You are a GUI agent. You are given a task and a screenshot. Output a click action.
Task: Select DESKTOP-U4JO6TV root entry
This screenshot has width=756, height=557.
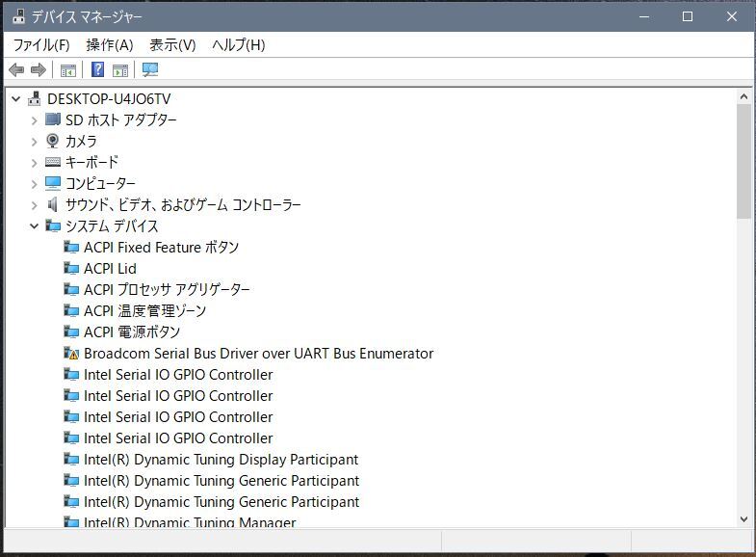click(x=109, y=99)
